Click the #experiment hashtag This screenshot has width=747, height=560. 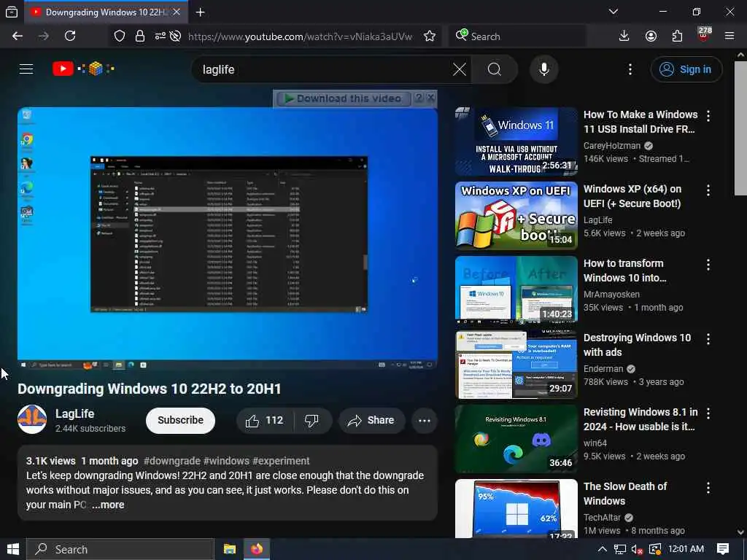click(281, 461)
